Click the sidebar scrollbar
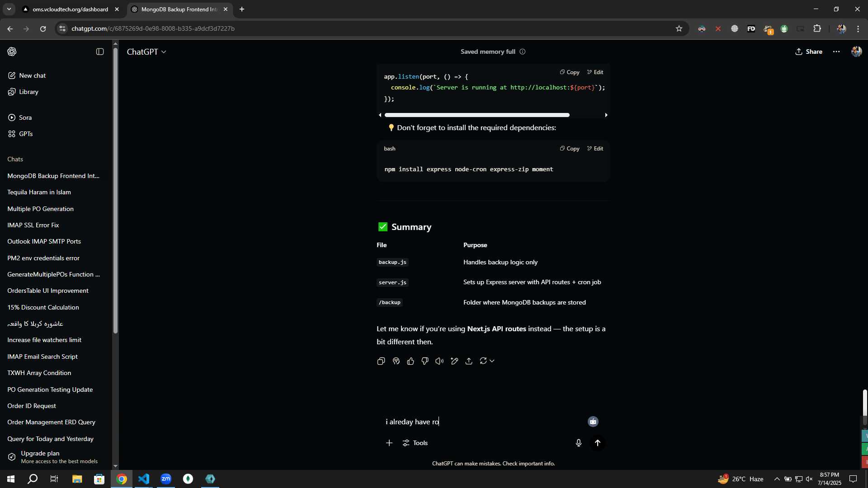Viewport: 868px width, 488px height. point(115,190)
